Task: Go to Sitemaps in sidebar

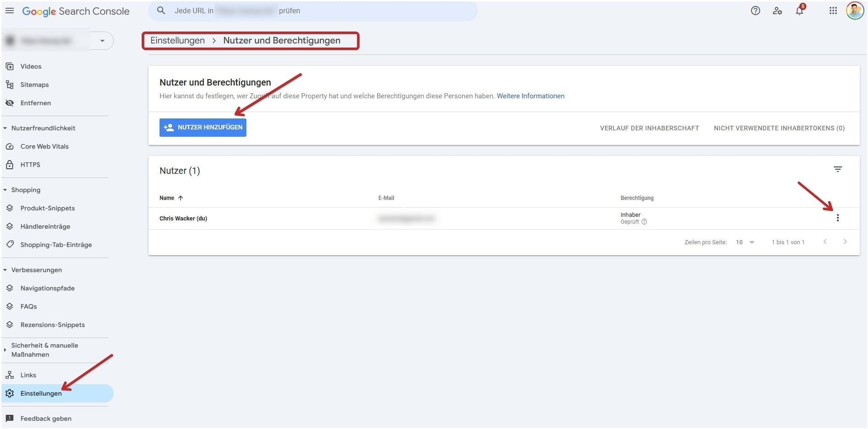Action: pos(34,85)
